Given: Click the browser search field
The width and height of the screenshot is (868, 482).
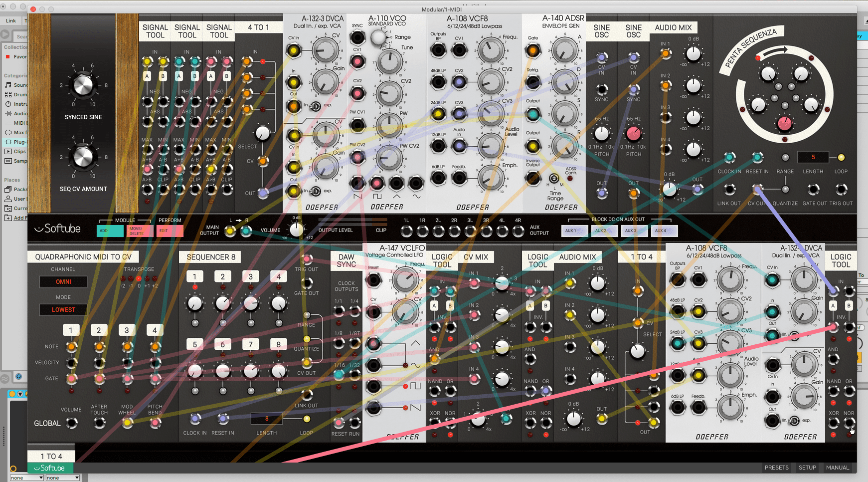Looking at the screenshot, I should pyautogui.click(x=21, y=36).
